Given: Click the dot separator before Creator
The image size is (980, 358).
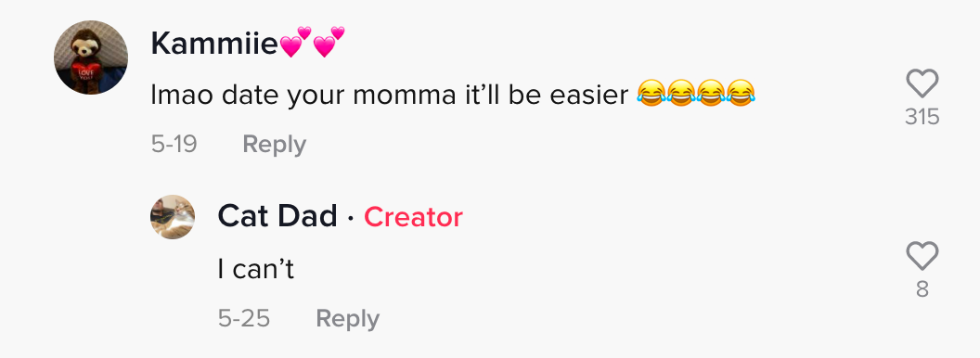Looking at the screenshot, I should pos(350,218).
